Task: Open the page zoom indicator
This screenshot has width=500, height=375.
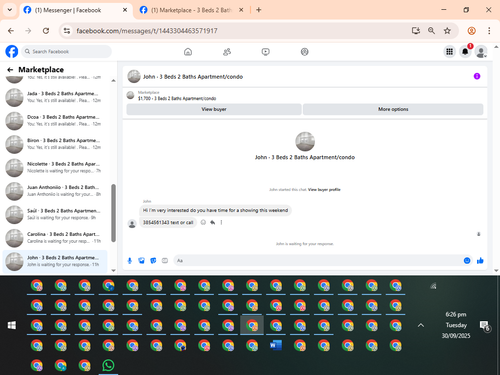Action: [x=431, y=31]
